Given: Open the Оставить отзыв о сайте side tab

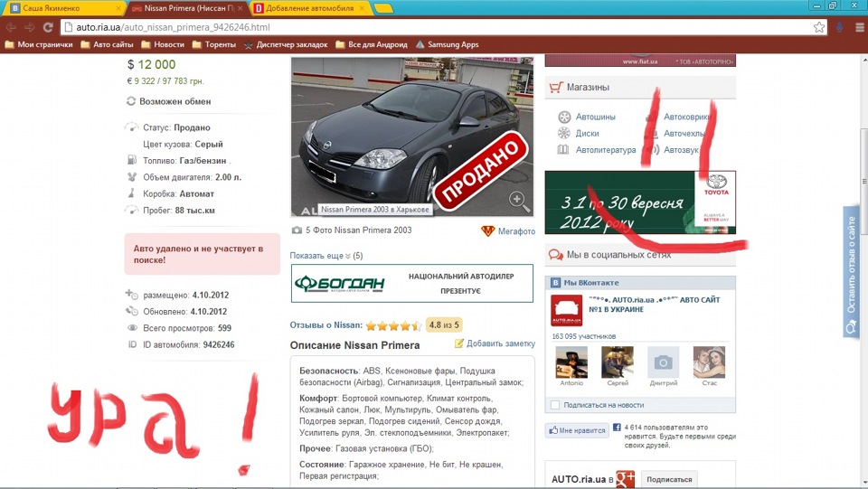Looking at the screenshot, I should (x=851, y=271).
